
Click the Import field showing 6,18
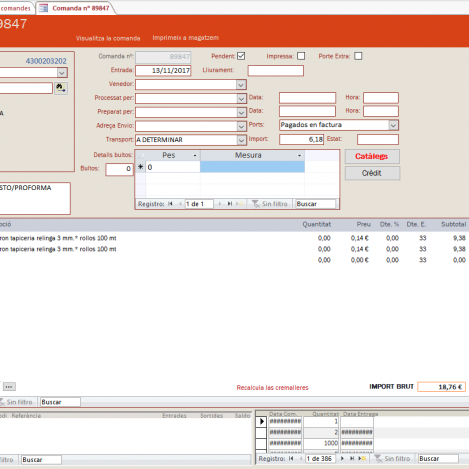click(301, 139)
